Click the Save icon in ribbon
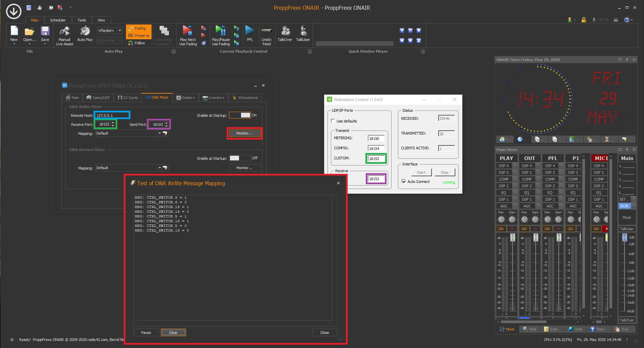This screenshot has width=644, height=348. (x=45, y=32)
